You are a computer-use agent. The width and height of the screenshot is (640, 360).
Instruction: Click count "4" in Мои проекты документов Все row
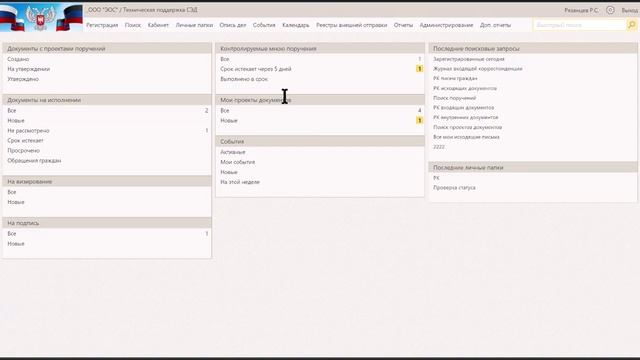419,111
